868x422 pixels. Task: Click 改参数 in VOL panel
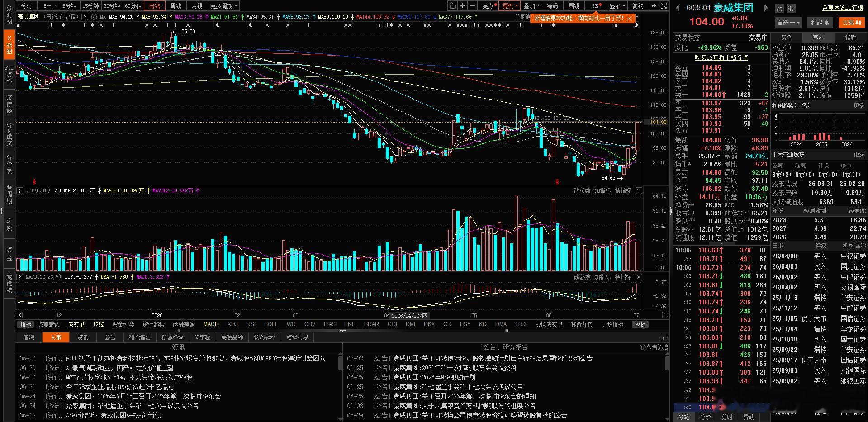click(582, 191)
